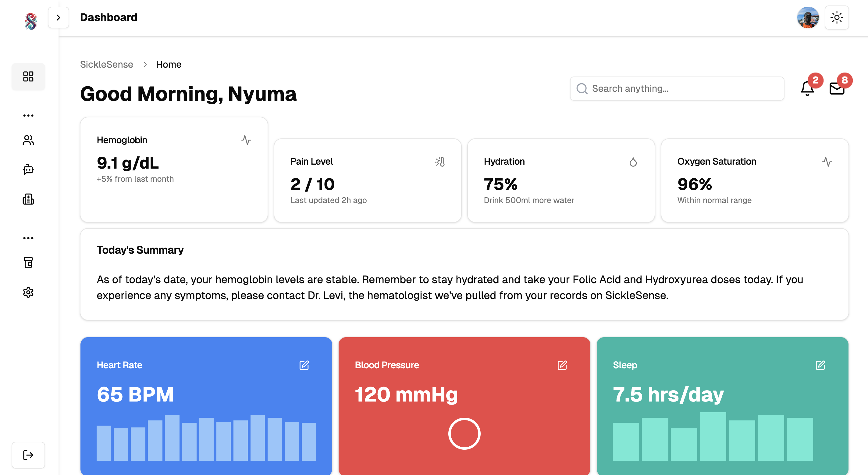
Task: Open the chatbot assistant sidebar icon
Action: tap(28, 170)
